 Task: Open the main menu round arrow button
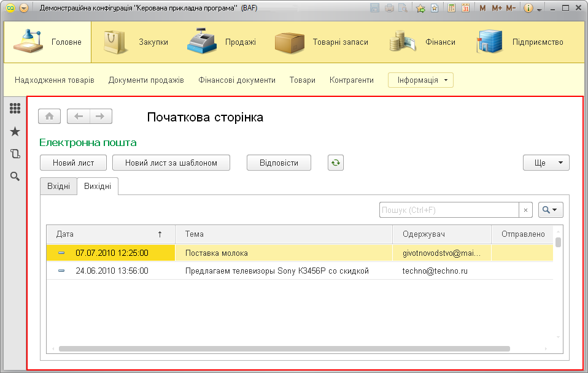click(x=23, y=8)
